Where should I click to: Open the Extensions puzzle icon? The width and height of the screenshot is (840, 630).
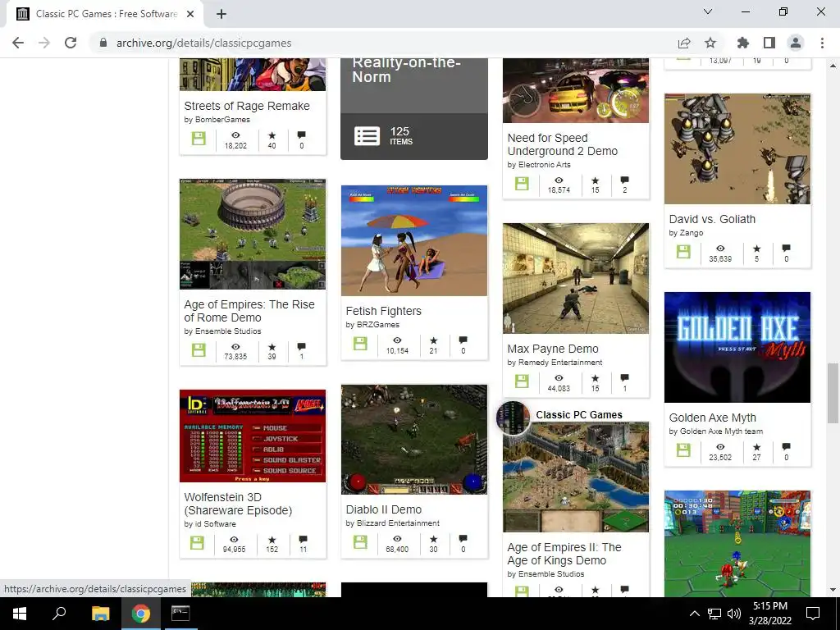coord(742,43)
